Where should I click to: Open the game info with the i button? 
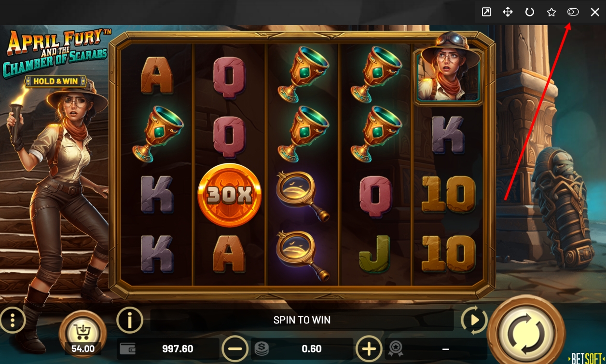[x=130, y=320]
